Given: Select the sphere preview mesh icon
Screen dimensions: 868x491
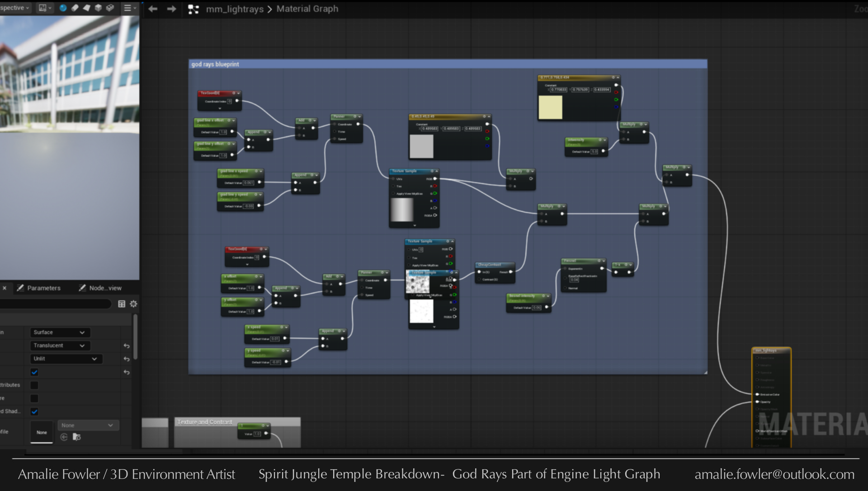Looking at the screenshot, I should [63, 8].
